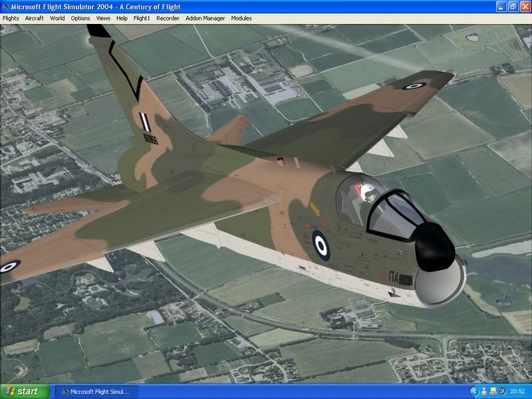Click the 20:52 taskbar clock
Image resolution: width=532 pixels, height=399 pixels.
coord(517,392)
